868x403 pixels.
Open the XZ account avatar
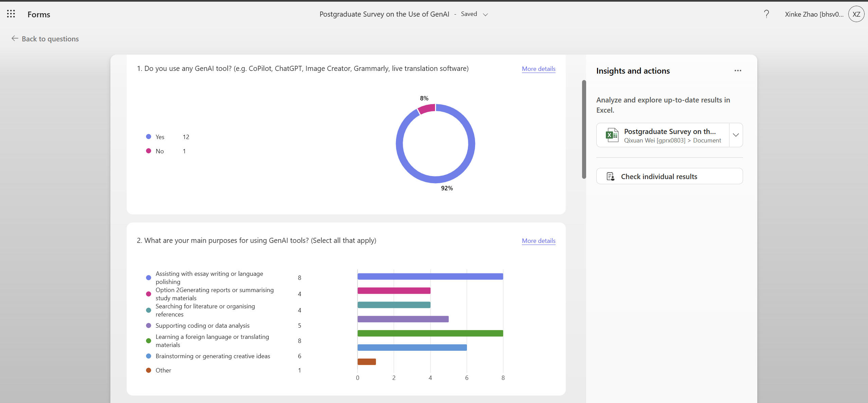[x=856, y=14]
